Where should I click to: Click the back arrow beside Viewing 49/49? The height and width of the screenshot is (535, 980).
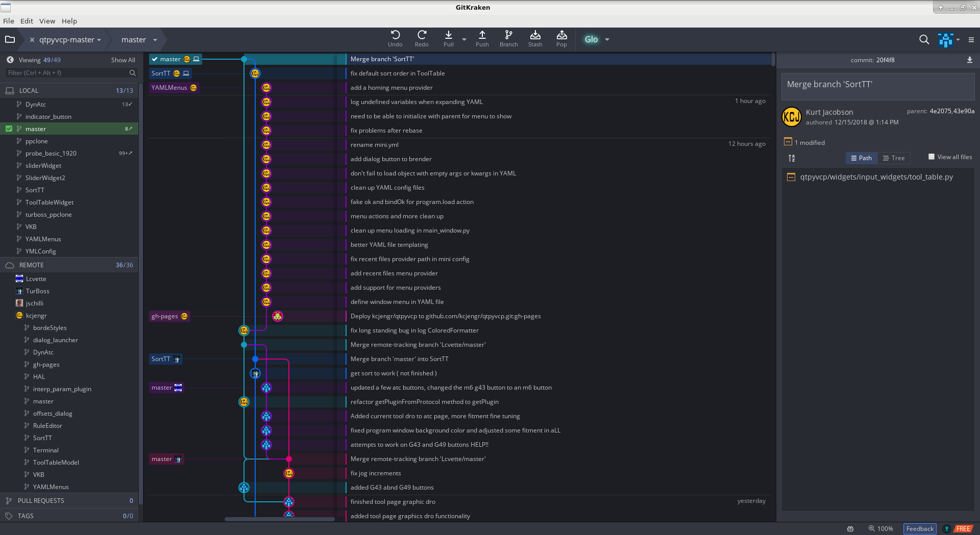tap(10, 60)
